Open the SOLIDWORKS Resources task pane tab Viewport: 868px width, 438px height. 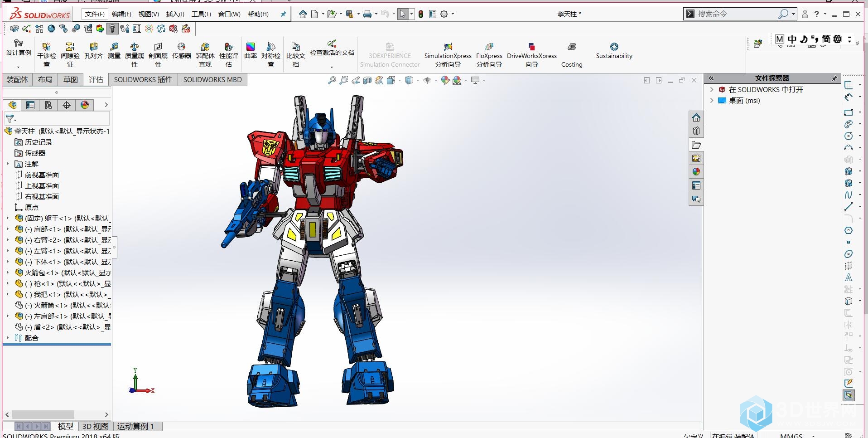pyautogui.click(x=696, y=117)
